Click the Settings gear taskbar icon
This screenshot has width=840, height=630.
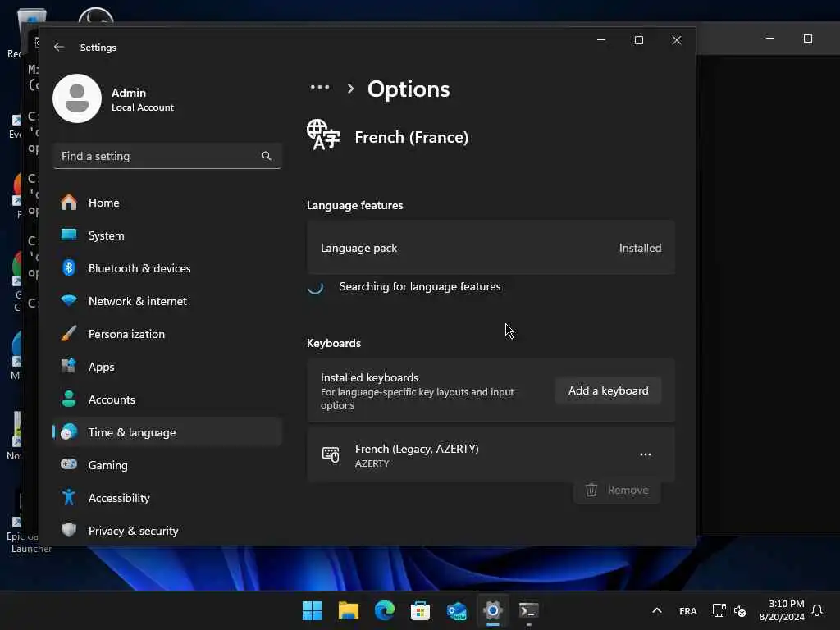(493, 610)
